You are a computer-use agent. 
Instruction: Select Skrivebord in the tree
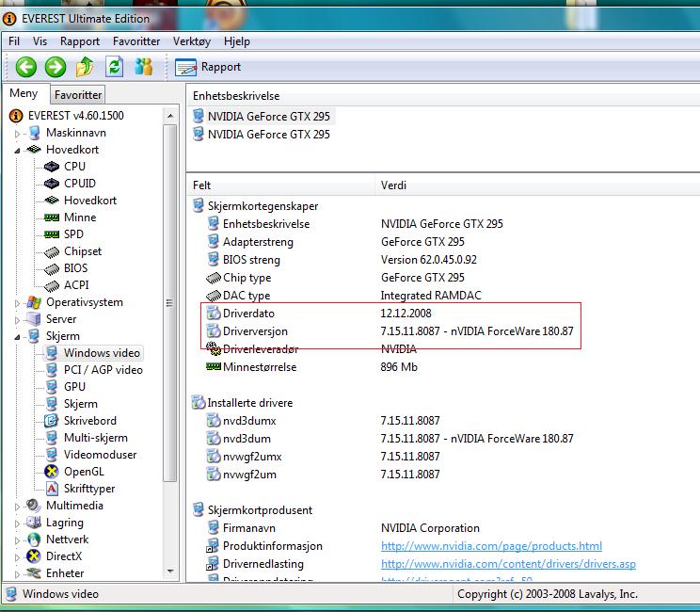click(89, 421)
